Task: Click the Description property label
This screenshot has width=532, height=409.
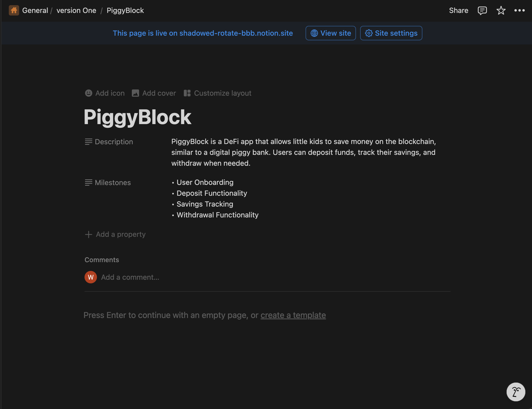Action: [x=114, y=142]
